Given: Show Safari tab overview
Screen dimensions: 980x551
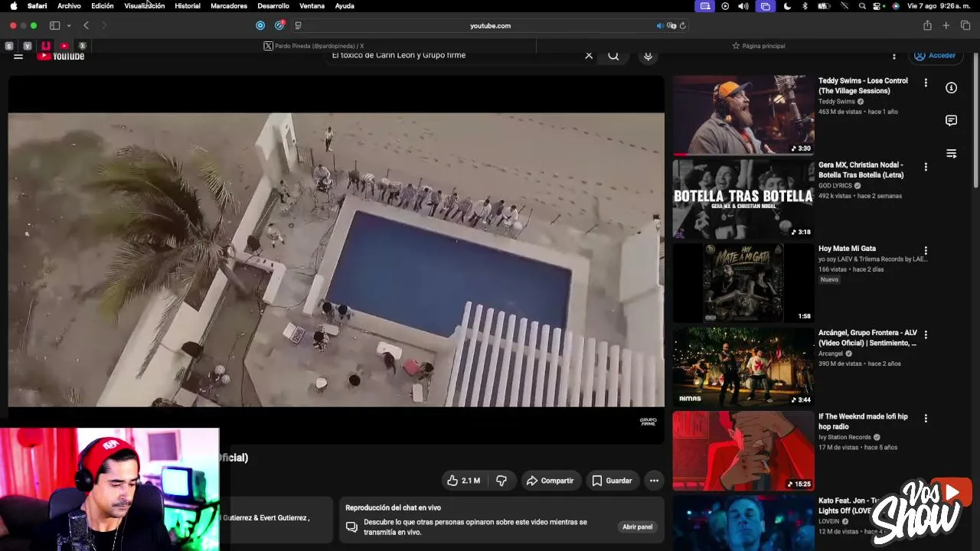Looking at the screenshot, I should coord(965,25).
